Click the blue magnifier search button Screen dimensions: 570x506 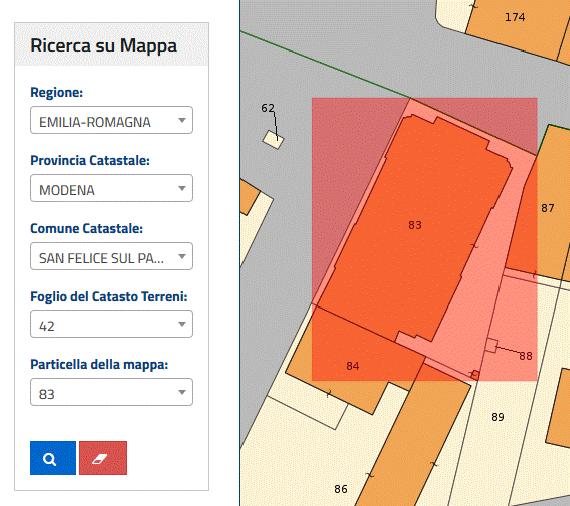click(53, 458)
